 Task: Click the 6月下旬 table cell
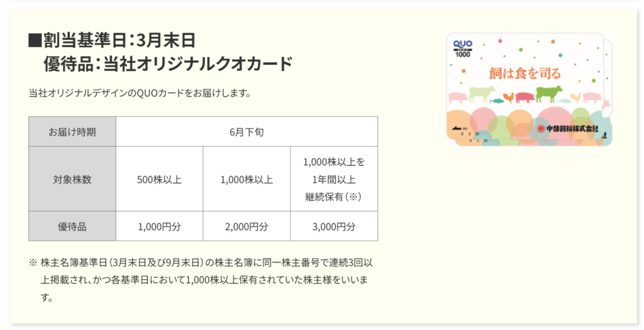pos(247,132)
